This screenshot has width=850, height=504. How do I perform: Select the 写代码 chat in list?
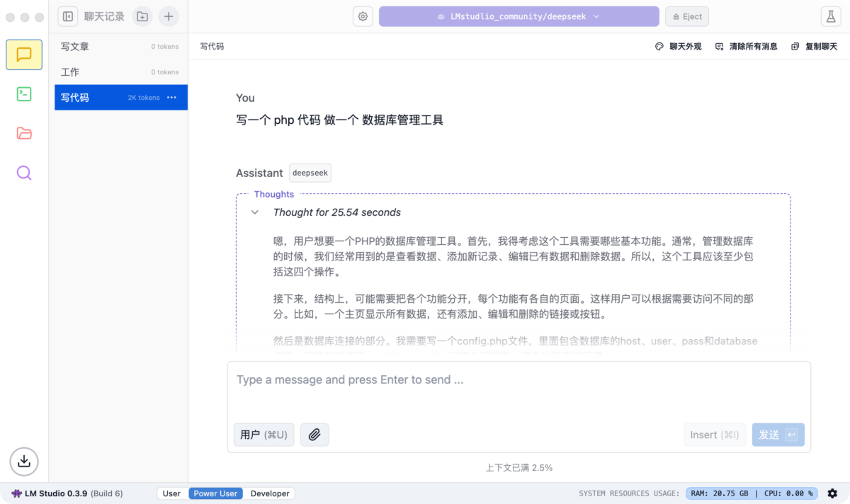tap(121, 98)
